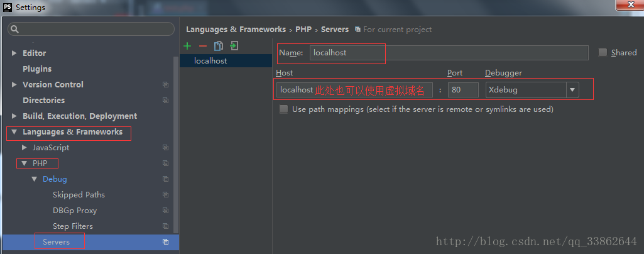The height and width of the screenshot is (254, 644).
Task: Click project-level icon beside Version Control
Action: click(165, 85)
